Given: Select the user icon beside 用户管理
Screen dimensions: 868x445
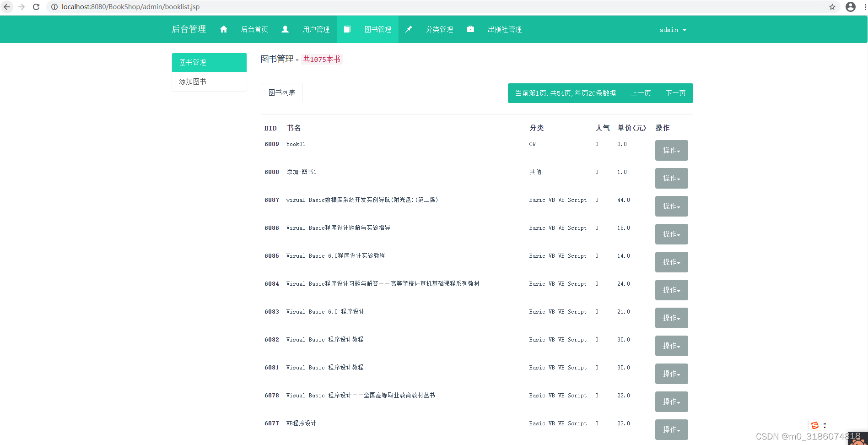Looking at the screenshot, I should [x=286, y=29].
